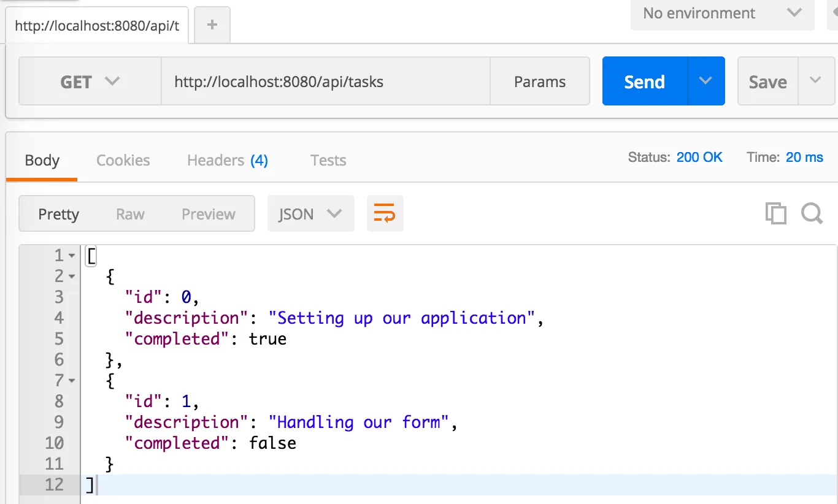
Task: Toggle line wrapping with orange wrap icon
Action: [x=385, y=213]
